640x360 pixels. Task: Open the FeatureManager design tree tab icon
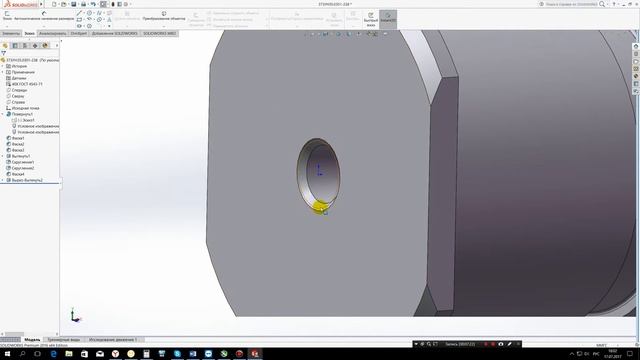click(5, 46)
